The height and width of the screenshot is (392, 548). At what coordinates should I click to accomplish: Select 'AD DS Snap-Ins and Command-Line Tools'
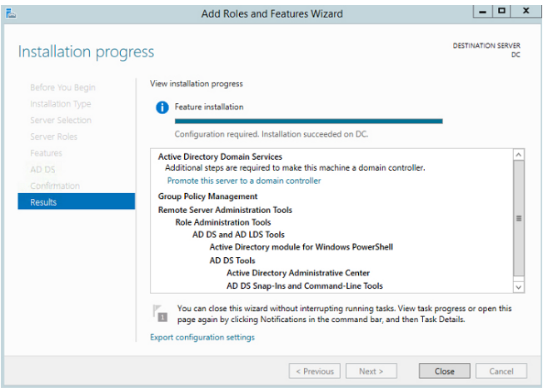305,285
